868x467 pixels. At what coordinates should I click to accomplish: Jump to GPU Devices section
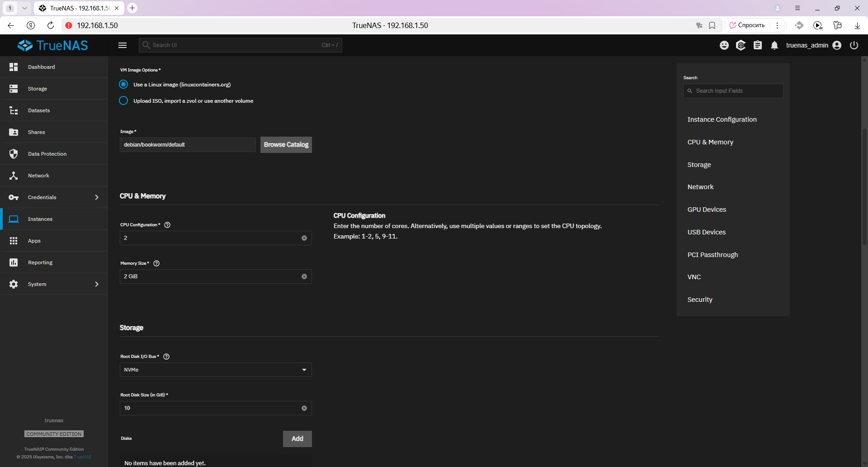(707, 210)
